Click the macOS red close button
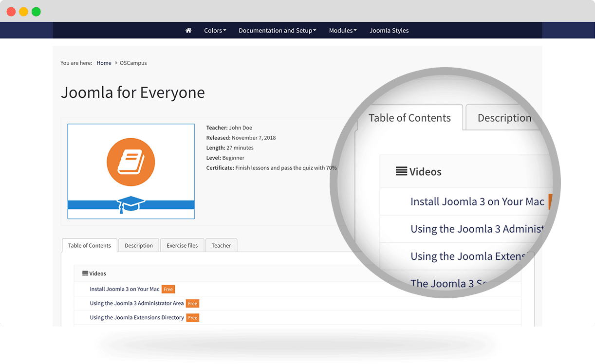595x364 pixels. 11,12
